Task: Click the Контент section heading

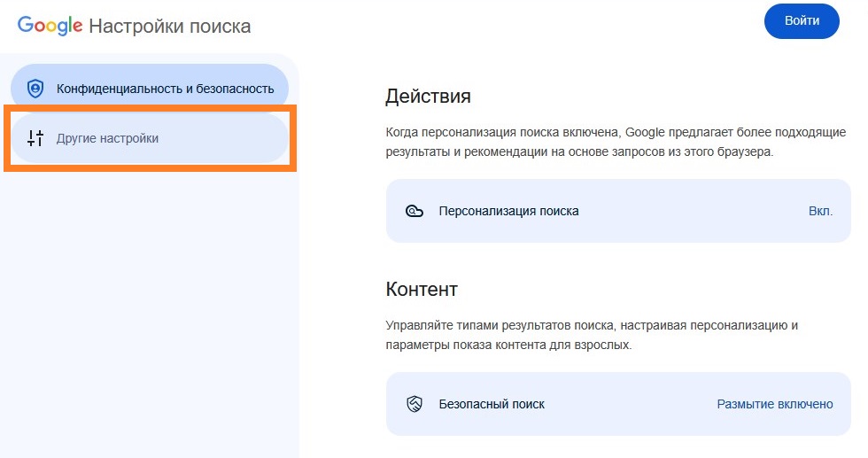Action: pos(422,289)
